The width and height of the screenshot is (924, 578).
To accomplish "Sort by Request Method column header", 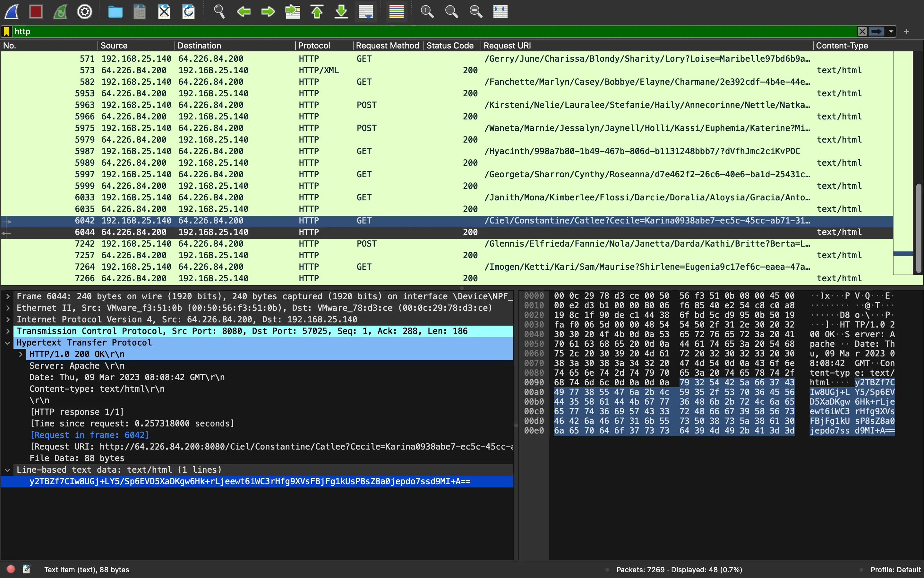I will pyautogui.click(x=388, y=46).
